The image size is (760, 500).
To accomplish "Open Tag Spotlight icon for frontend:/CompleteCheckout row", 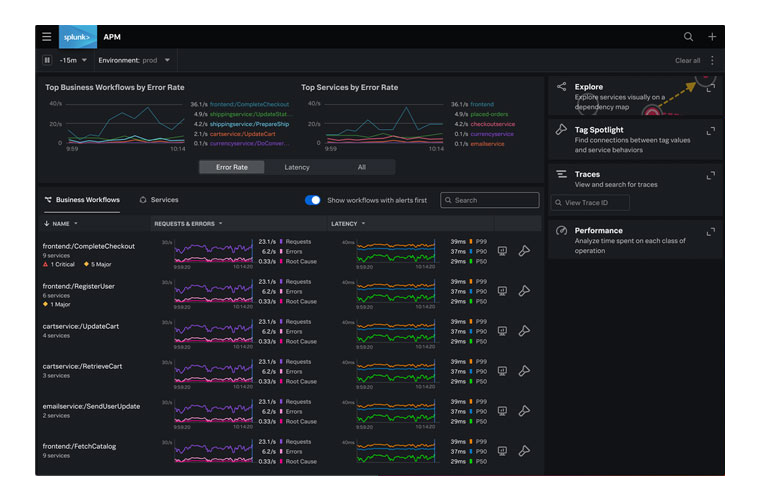I will coord(524,251).
